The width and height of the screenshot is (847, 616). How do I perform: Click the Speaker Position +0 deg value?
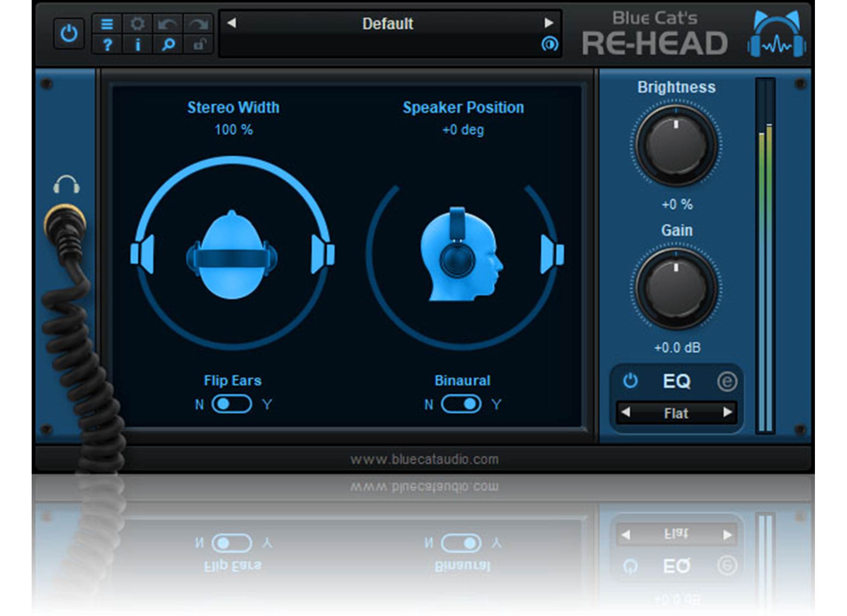(463, 130)
